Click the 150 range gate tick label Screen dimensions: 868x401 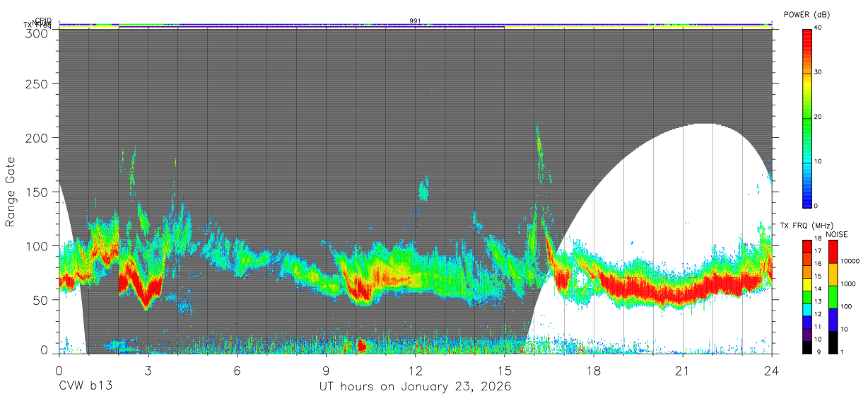pos(37,192)
